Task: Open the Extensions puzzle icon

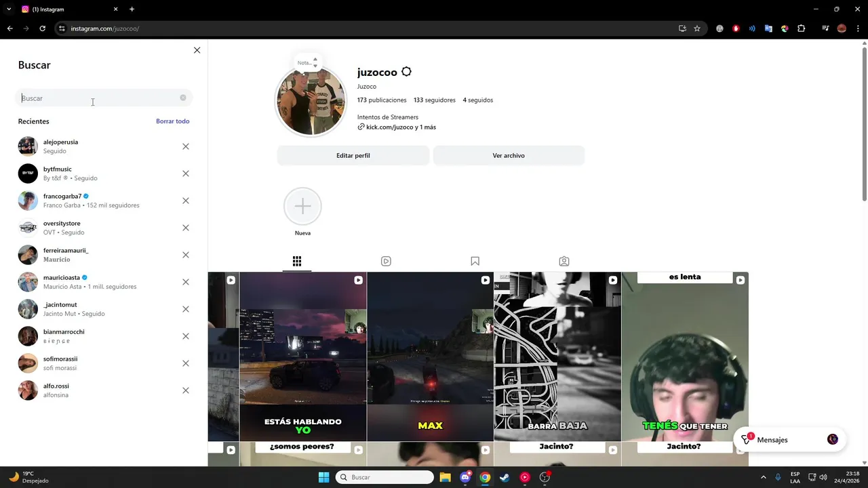Action: (x=801, y=28)
